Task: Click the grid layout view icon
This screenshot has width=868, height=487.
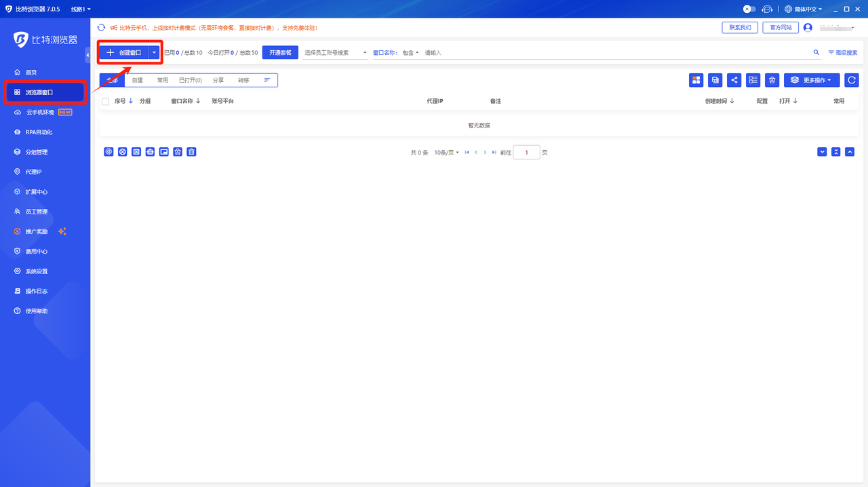Action: pos(696,79)
